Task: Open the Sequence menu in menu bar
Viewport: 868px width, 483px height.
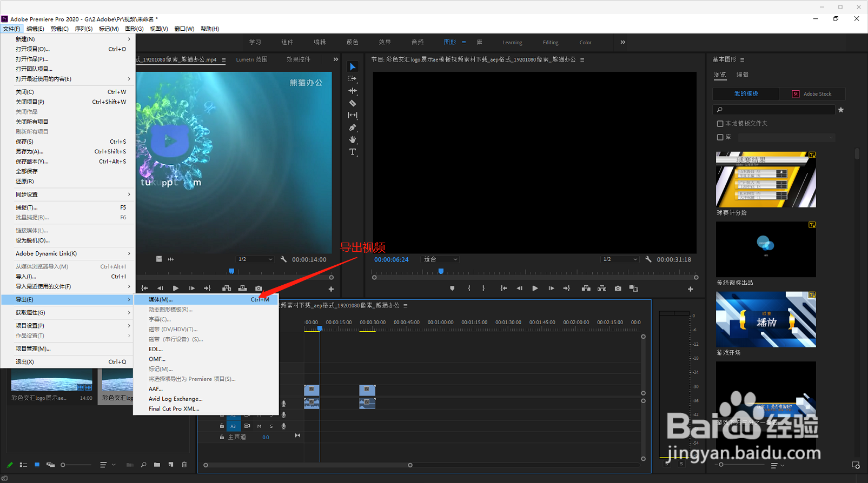Action: 83,29
